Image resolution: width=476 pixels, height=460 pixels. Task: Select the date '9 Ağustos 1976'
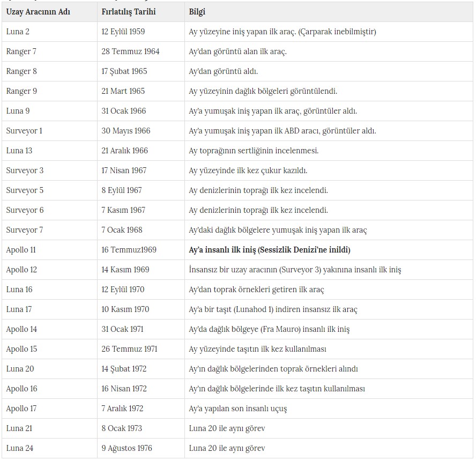(127, 448)
